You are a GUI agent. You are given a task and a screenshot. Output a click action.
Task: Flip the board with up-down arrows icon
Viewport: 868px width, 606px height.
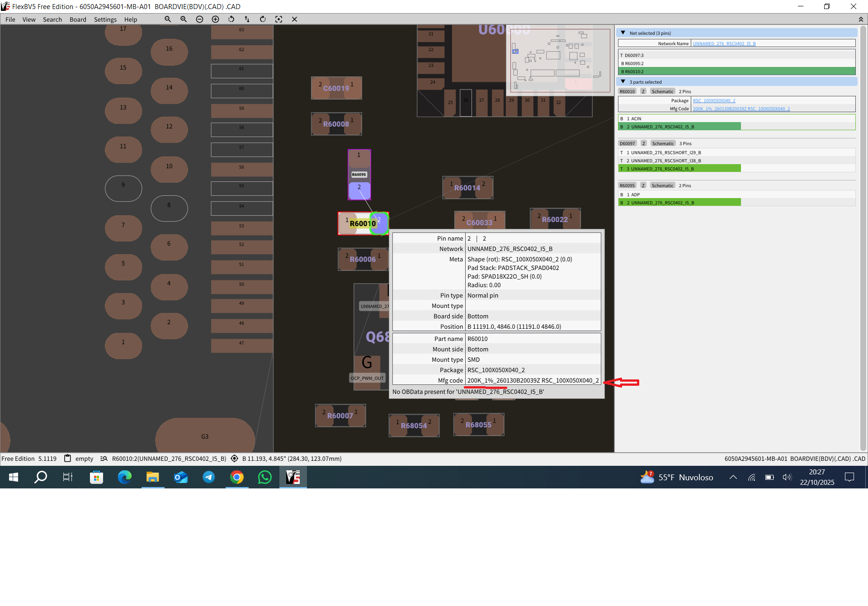(x=247, y=19)
